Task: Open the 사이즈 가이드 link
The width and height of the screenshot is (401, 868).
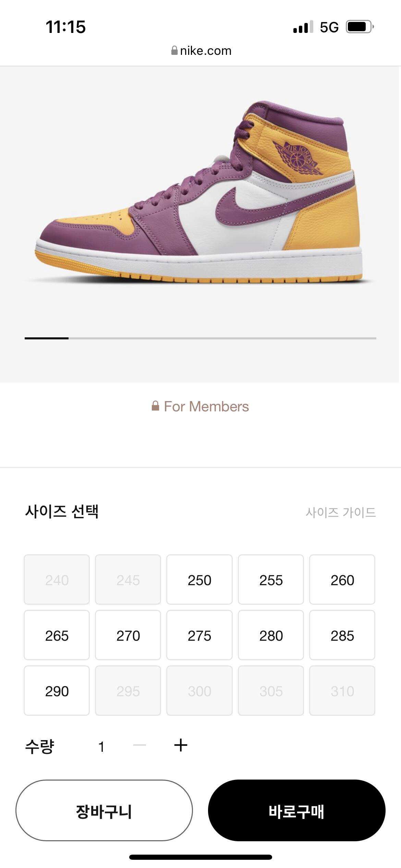Action: [x=341, y=513]
